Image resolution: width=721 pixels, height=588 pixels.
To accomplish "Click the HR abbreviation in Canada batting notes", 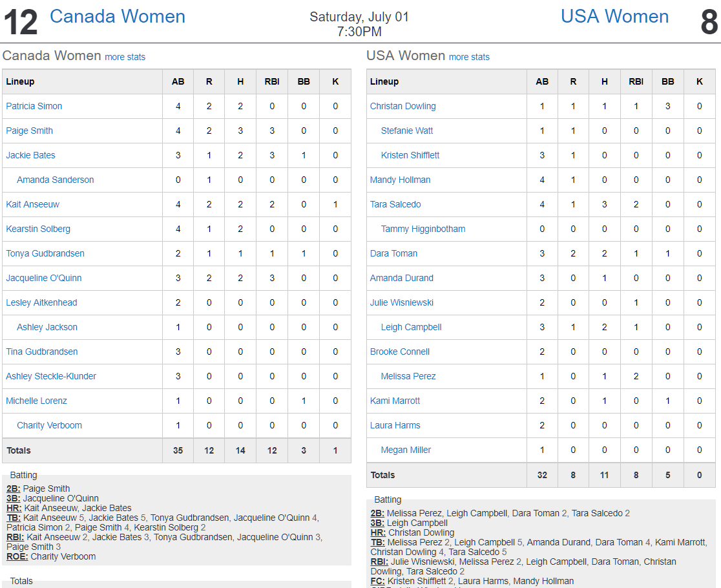I will 14,508.
